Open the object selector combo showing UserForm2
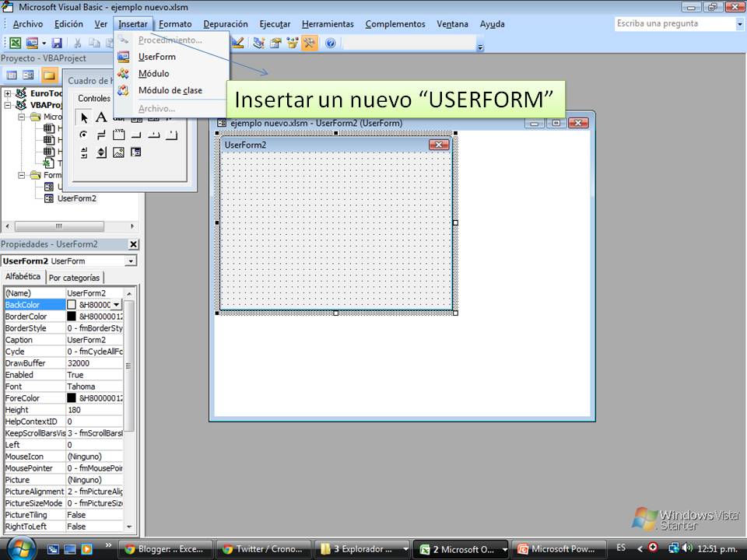Screen dimensions: 747x560 (x=130, y=261)
